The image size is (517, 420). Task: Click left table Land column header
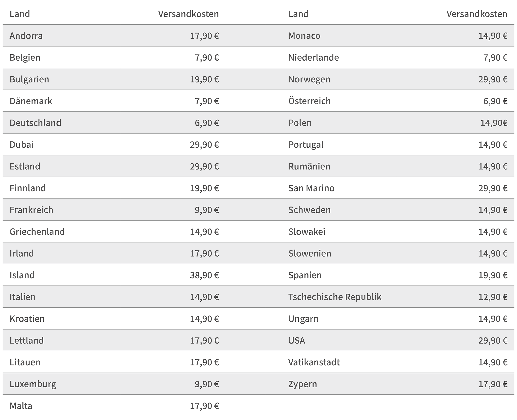pos(20,14)
